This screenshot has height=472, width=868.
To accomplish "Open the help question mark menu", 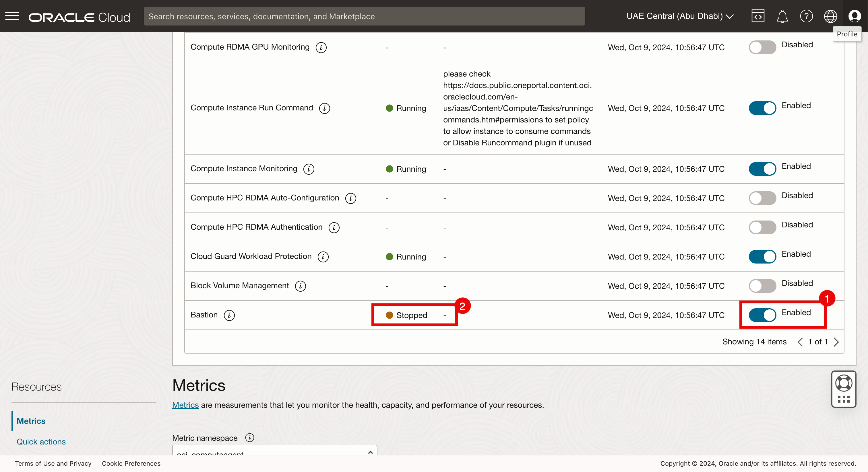I will point(806,16).
